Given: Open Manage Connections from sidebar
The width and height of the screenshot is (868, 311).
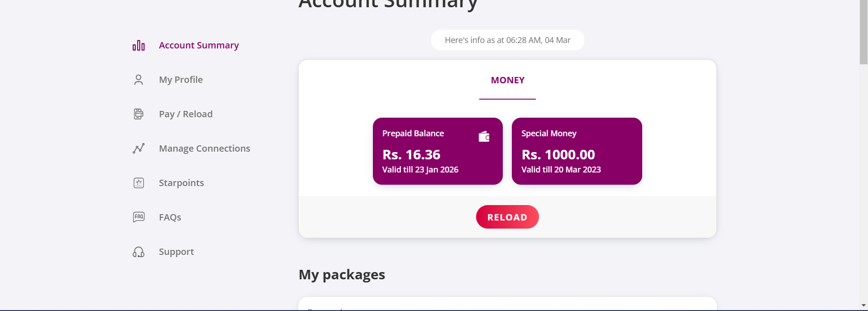Looking at the screenshot, I should point(205,148).
